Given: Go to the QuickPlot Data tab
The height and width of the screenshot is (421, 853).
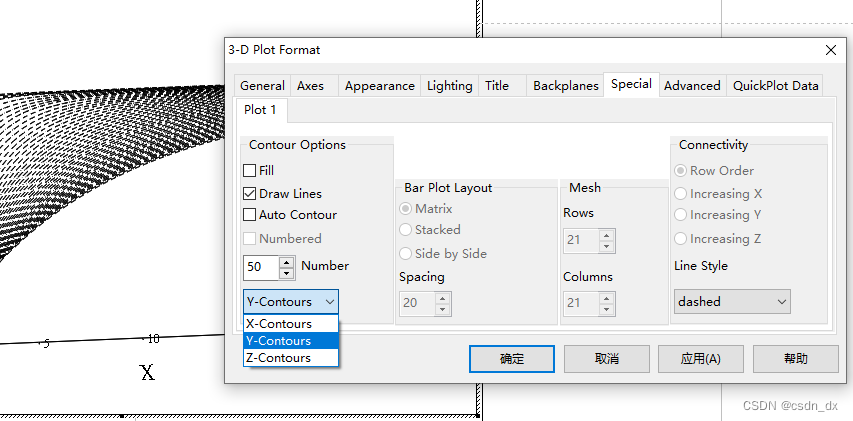Looking at the screenshot, I should [x=776, y=86].
